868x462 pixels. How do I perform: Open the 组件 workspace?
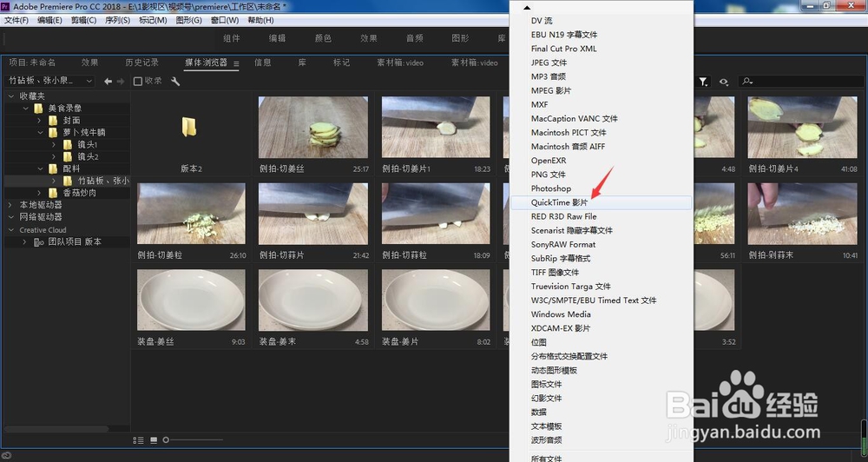pyautogui.click(x=232, y=38)
